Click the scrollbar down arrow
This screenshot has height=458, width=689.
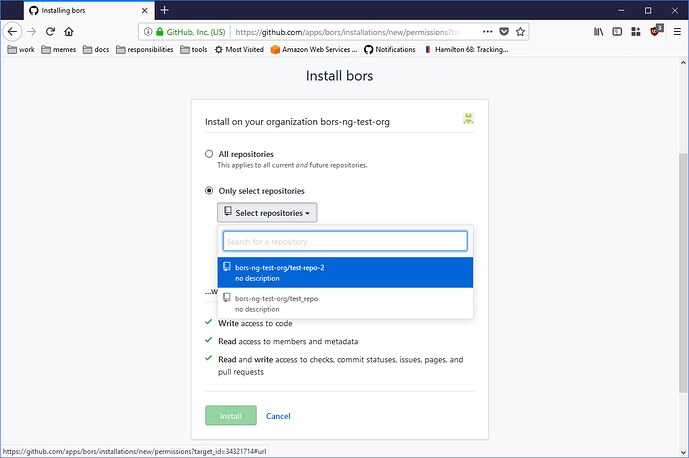click(x=683, y=452)
